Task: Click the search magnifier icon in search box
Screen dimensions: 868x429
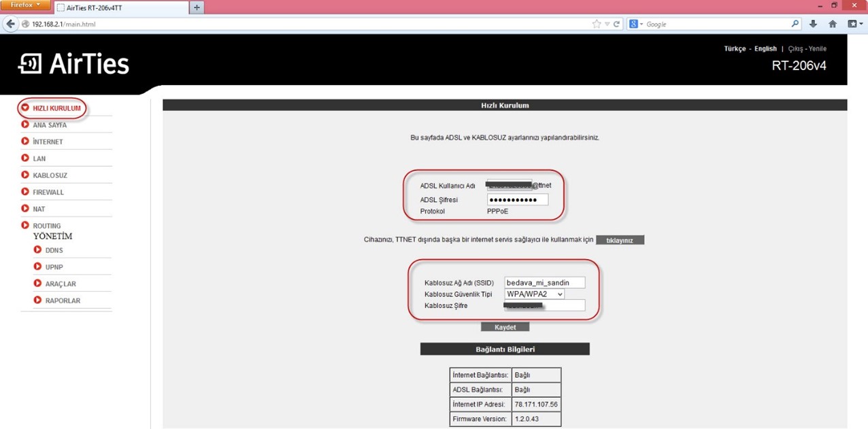Action: (795, 24)
